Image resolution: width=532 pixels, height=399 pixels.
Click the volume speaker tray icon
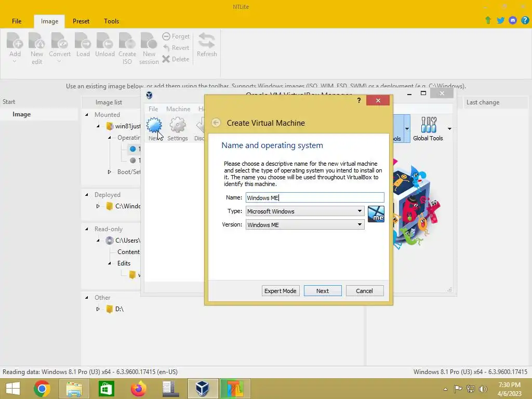click(483, 389)
